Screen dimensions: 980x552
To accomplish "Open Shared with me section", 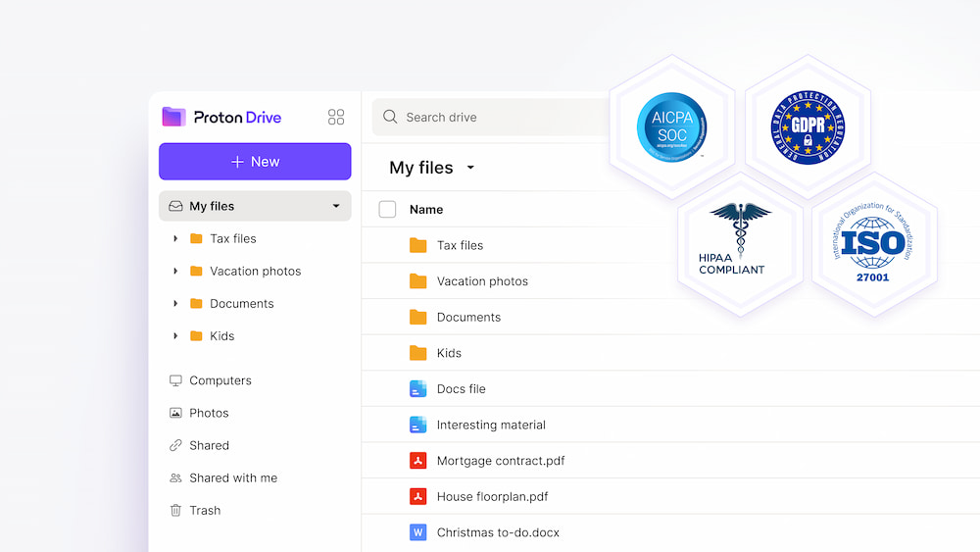I will (x=233, y=477).
